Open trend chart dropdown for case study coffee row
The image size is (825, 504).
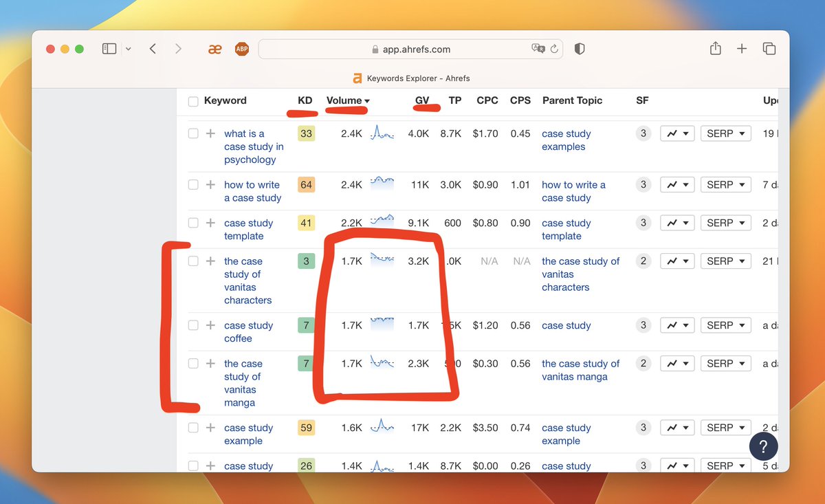click(677, 325)
